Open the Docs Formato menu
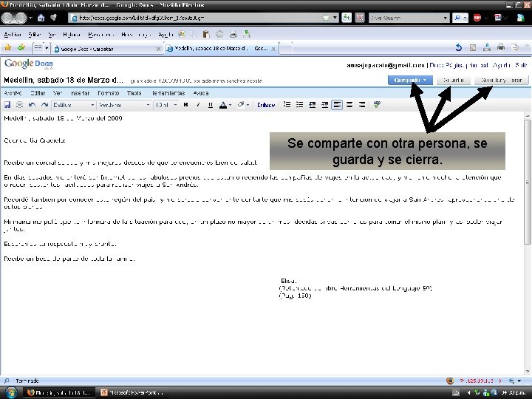 coord(108,93)
